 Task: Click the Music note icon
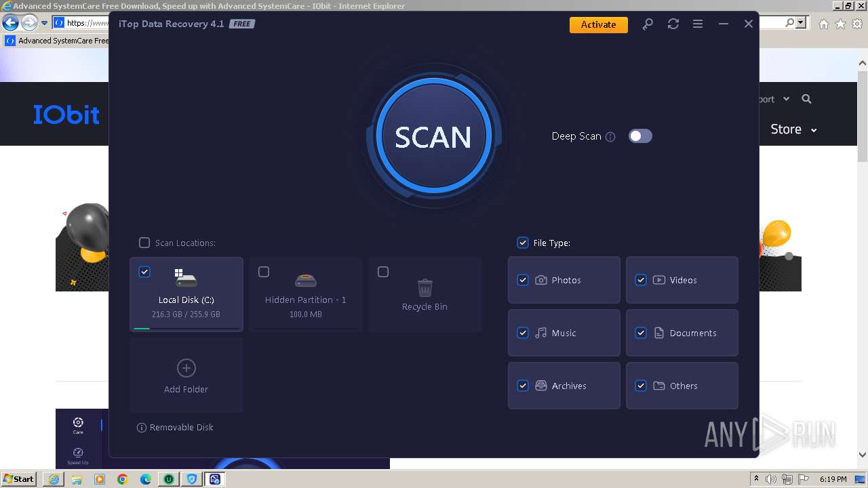point(541,333)
